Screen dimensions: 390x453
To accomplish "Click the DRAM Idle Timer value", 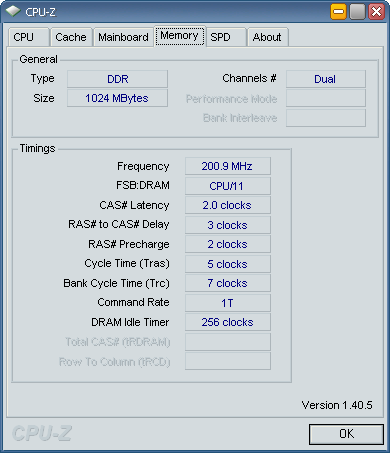I will point(228,322).
